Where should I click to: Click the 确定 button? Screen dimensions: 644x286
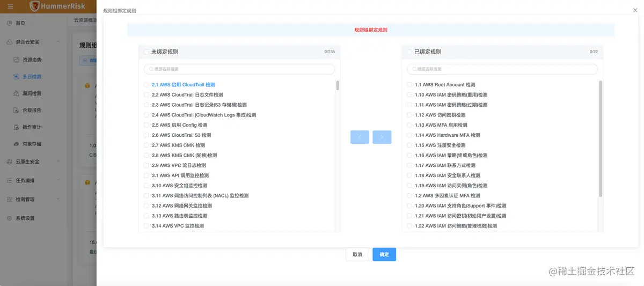[384, 254]
